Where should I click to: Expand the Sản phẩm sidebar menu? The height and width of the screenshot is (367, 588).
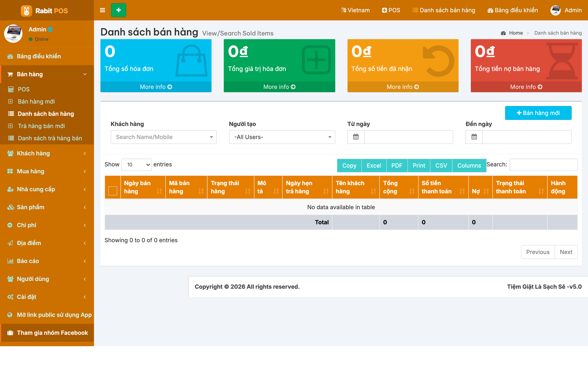coord(47,207)
